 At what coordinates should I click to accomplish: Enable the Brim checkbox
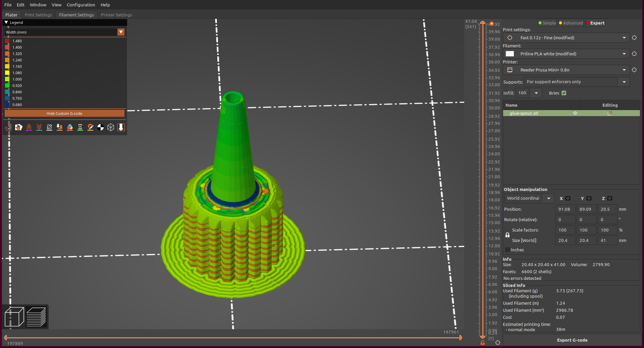click(x=563, y=93)
